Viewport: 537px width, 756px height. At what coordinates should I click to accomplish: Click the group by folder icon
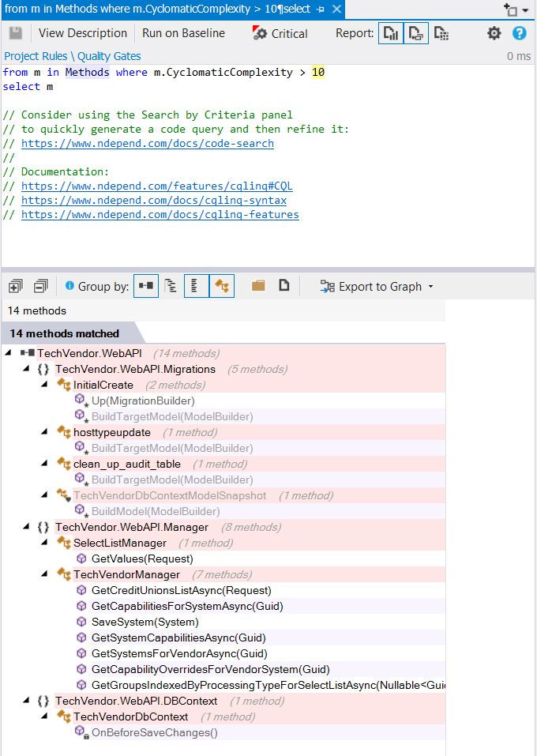click(258, 286)
